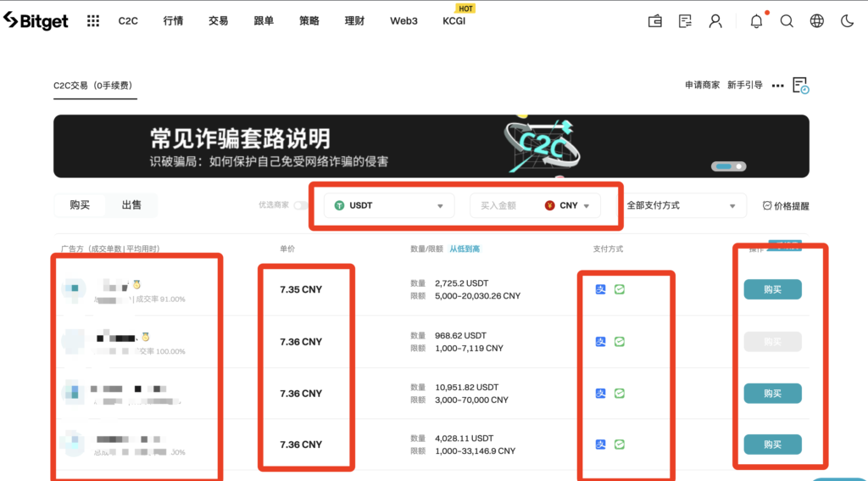Click Alipay icon in 4,028.11 USDT row
This screenshot has height=481, width=868.
[601, 444]
